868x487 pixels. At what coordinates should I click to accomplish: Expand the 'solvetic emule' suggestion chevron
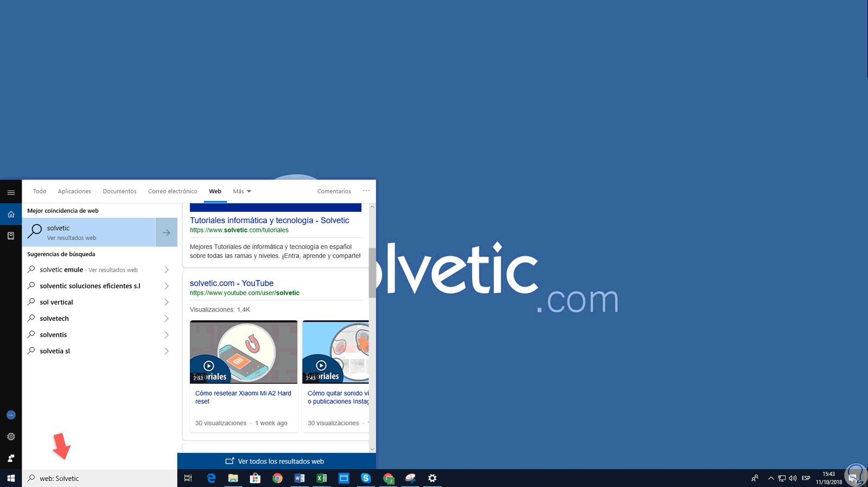[167, 270]
